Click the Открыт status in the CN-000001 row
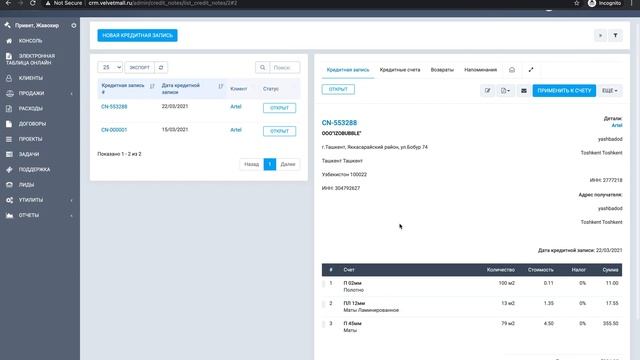 pyautogui.click(x=280, y=131)
